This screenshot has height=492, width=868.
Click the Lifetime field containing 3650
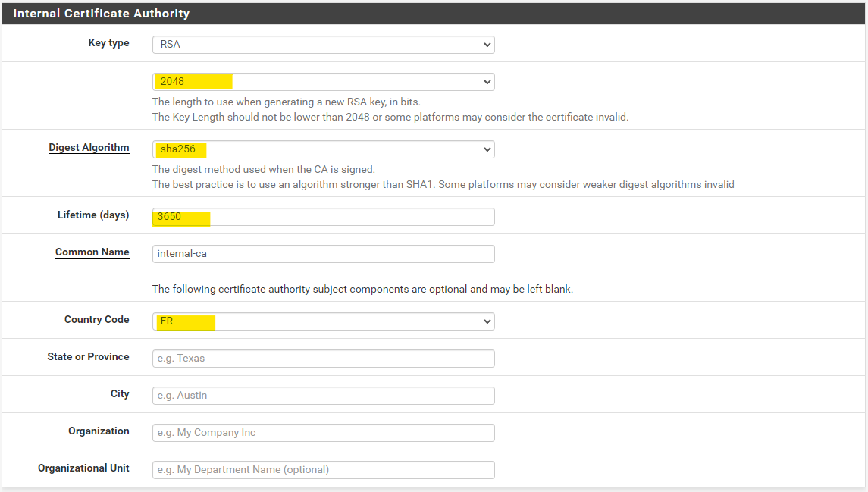pos(323,217)
